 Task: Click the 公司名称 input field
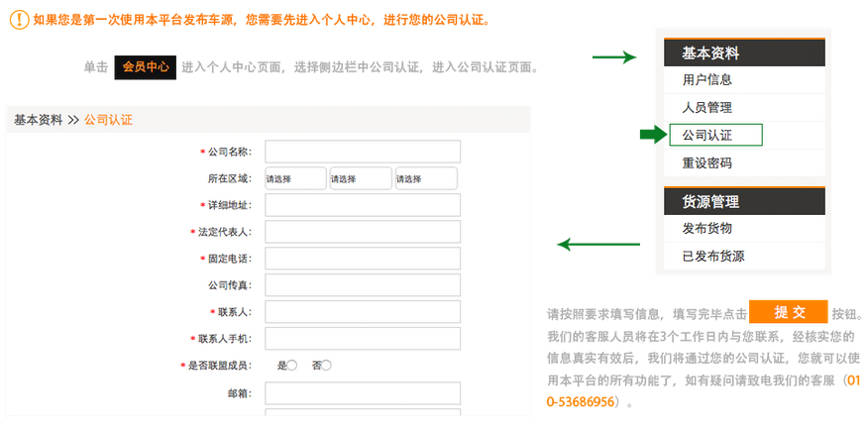pyautogui.click(x=363, y=152)
